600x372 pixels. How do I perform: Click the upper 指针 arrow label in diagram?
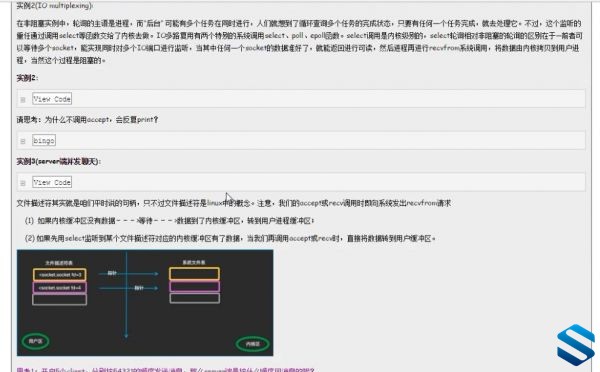tap(112, 273)
